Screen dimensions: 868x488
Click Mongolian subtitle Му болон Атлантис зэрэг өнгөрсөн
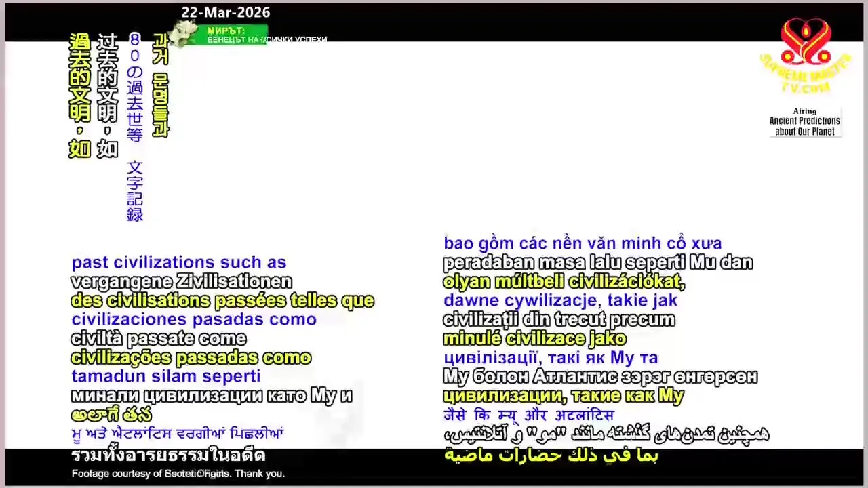[x=600, y=376]
